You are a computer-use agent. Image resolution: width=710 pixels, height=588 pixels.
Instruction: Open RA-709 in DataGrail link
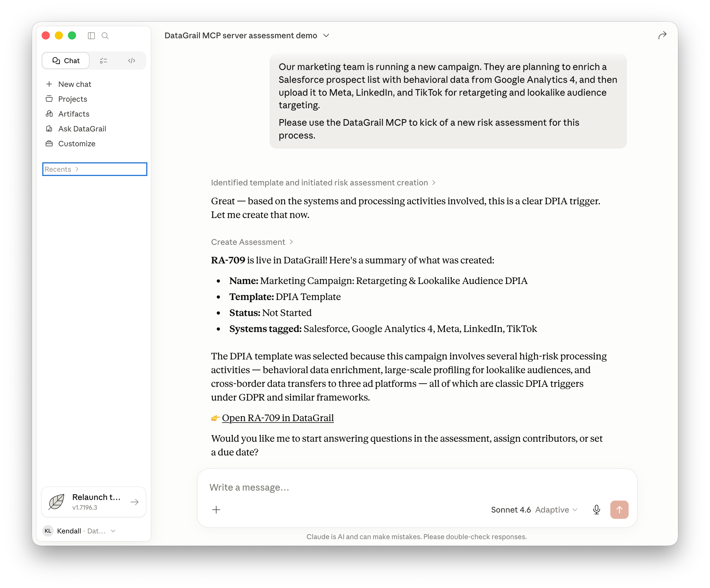278,418
